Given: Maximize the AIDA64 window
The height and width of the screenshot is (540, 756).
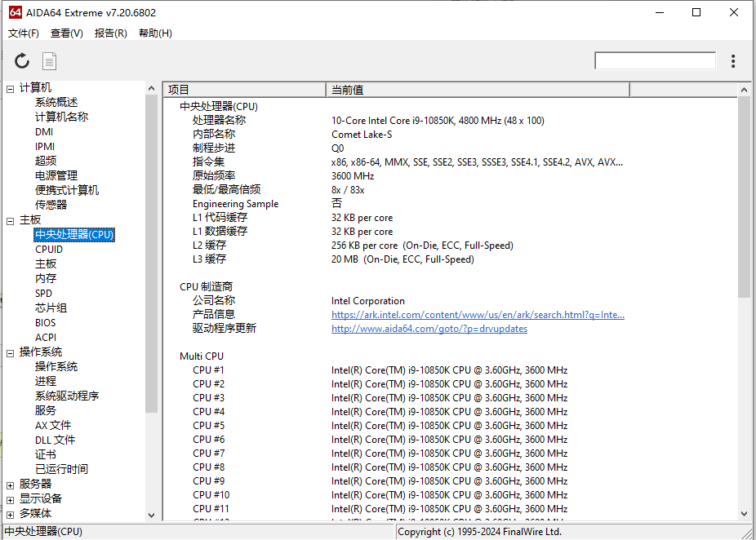Looking at the screenshot, I should pos(696,12).
